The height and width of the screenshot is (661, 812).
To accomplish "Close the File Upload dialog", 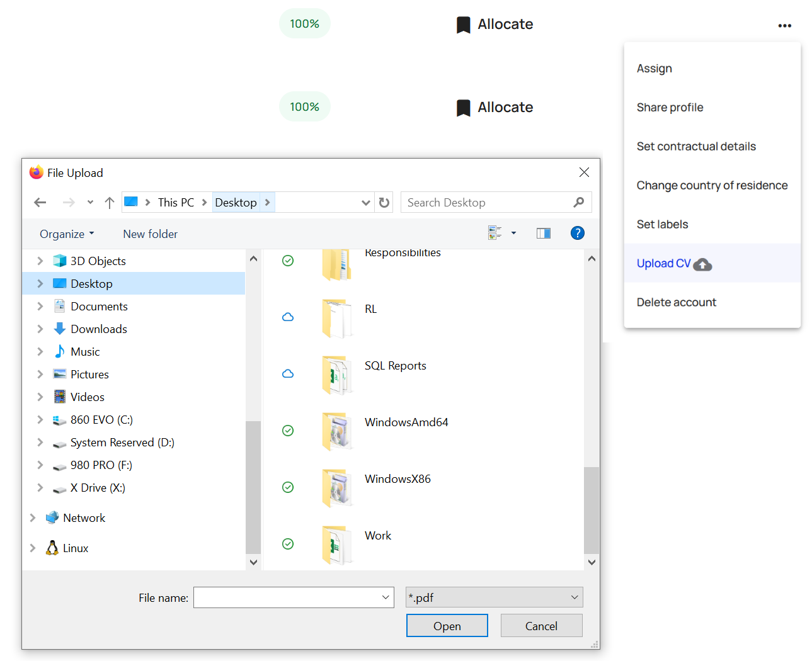I will point(584,172).
